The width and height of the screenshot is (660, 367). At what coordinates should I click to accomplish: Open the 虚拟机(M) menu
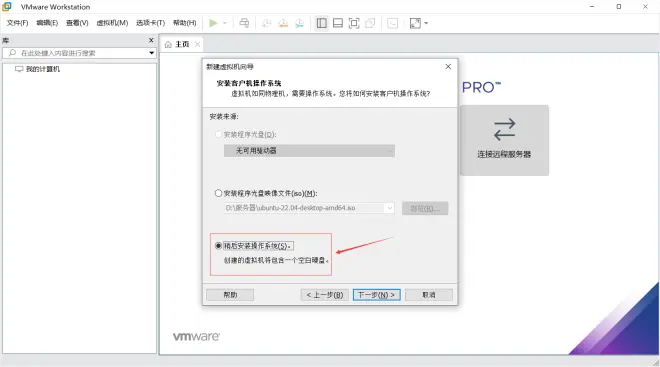(x=112, y=23)
